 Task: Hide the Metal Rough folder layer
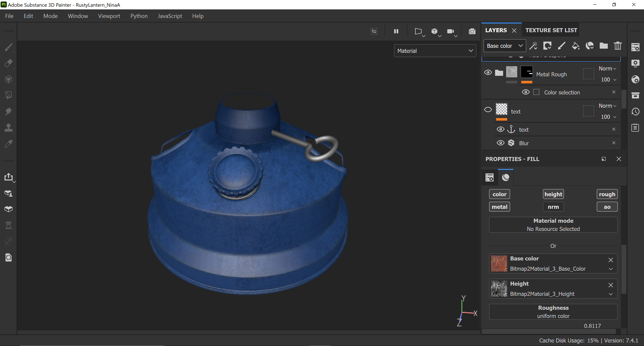(x=488, y=72)
